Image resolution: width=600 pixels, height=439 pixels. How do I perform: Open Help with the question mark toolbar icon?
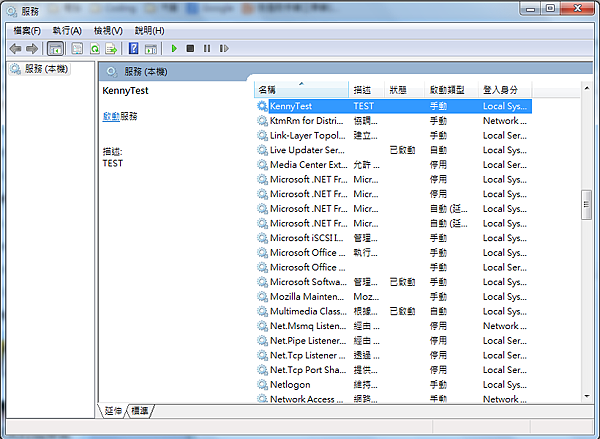tap(134, 49)
